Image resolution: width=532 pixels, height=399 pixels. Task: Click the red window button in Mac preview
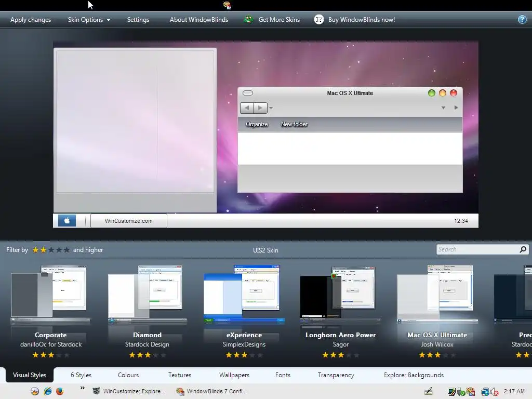[x=453, y=93]
